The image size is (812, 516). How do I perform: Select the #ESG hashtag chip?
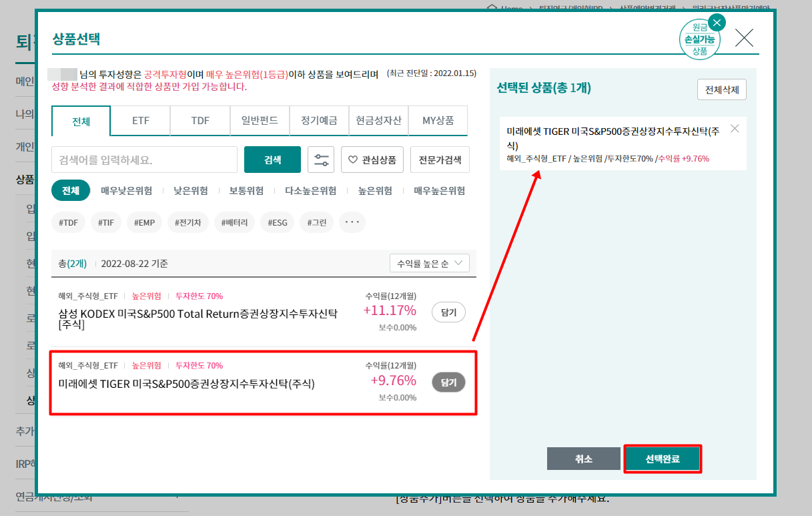[x=278, y=223]
